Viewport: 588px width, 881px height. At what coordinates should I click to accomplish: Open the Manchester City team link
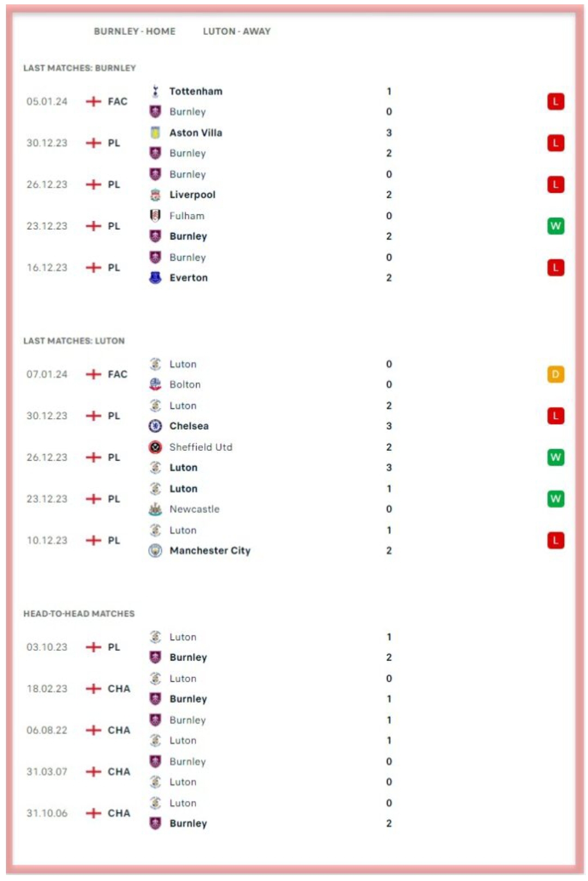(x=210, y=550)
